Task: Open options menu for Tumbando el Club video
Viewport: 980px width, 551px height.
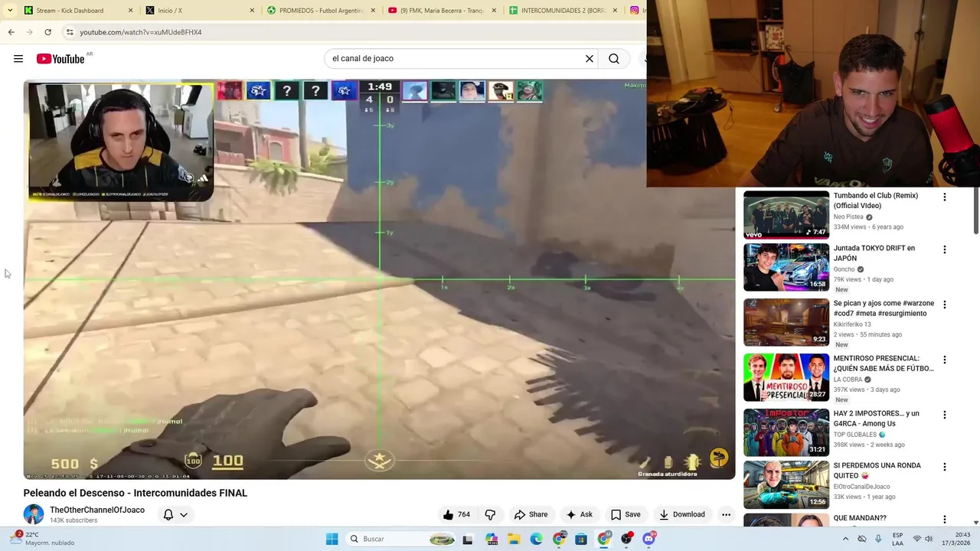Action: coord(944,197)
